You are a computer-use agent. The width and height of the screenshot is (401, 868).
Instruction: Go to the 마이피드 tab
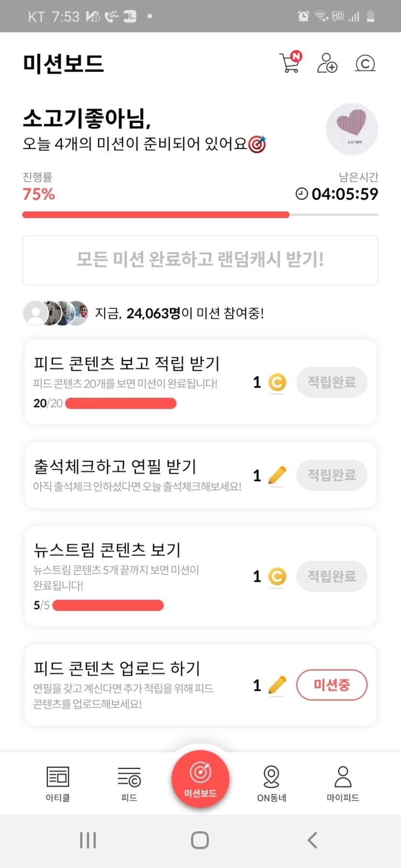click(x=343, y=783)
